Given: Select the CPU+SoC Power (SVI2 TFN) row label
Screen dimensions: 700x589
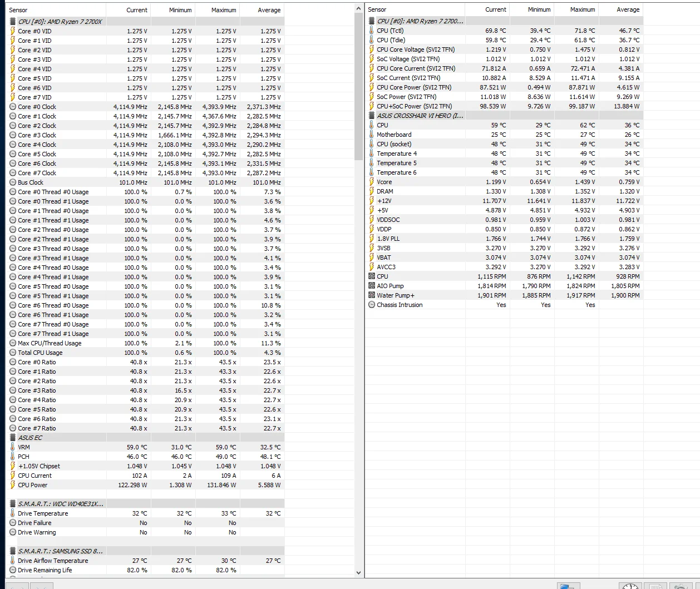Looking at the screenshot, I should 415,106.
